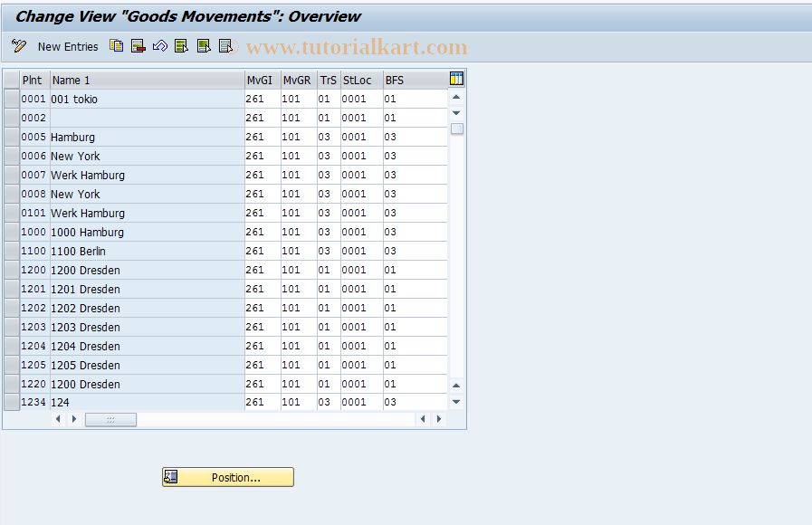Click BFS field for plant 1100
This screenshot has height=525, width=812.
pyautogui.click(x=415, y=251)
